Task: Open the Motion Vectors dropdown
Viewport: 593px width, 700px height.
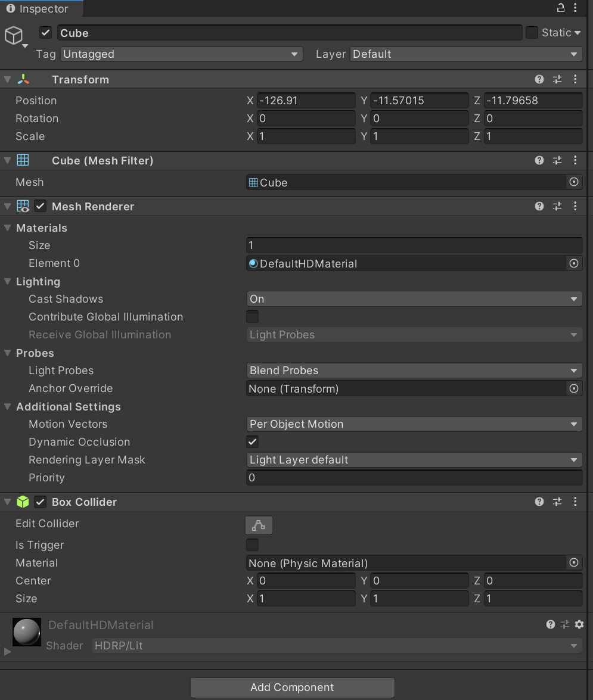Action: click(x=414, y=424)
